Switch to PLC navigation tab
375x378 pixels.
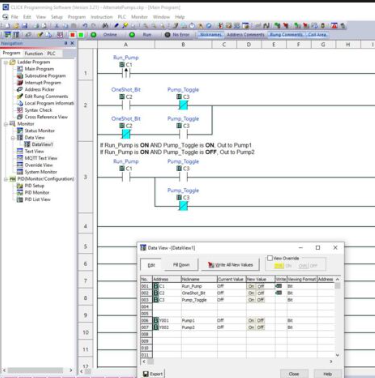coord(51,53)
